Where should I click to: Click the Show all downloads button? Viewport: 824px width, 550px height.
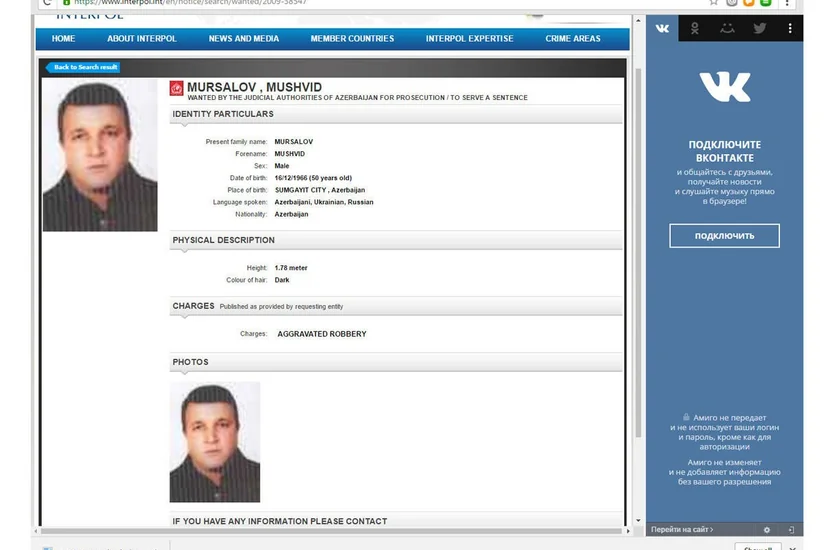758,547
